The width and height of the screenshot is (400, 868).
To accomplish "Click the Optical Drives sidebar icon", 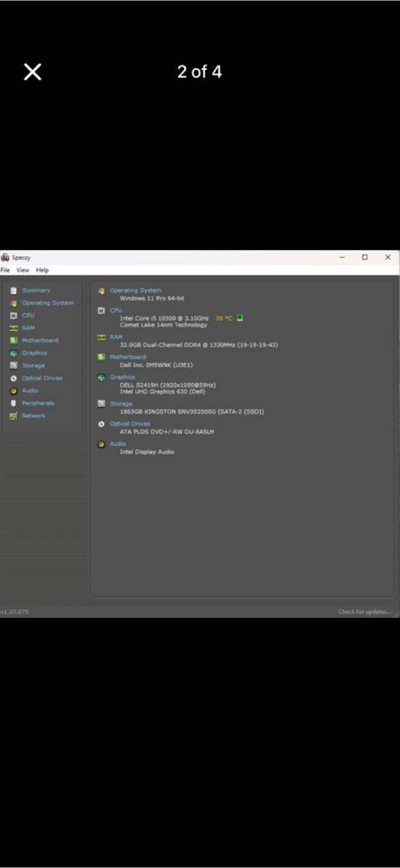I will pos(13,378).
